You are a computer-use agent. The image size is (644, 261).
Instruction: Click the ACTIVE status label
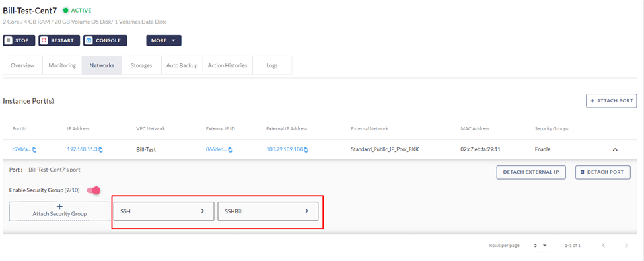pos(81,11)
